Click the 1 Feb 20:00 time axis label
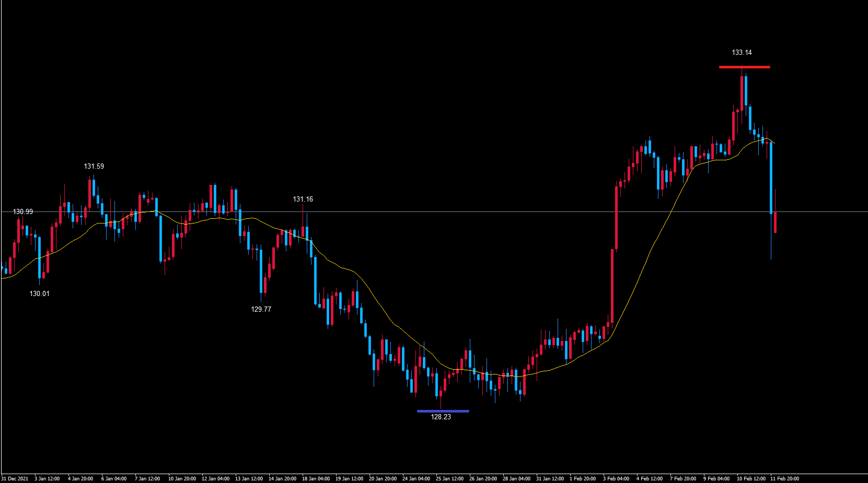 click(583, 479)
